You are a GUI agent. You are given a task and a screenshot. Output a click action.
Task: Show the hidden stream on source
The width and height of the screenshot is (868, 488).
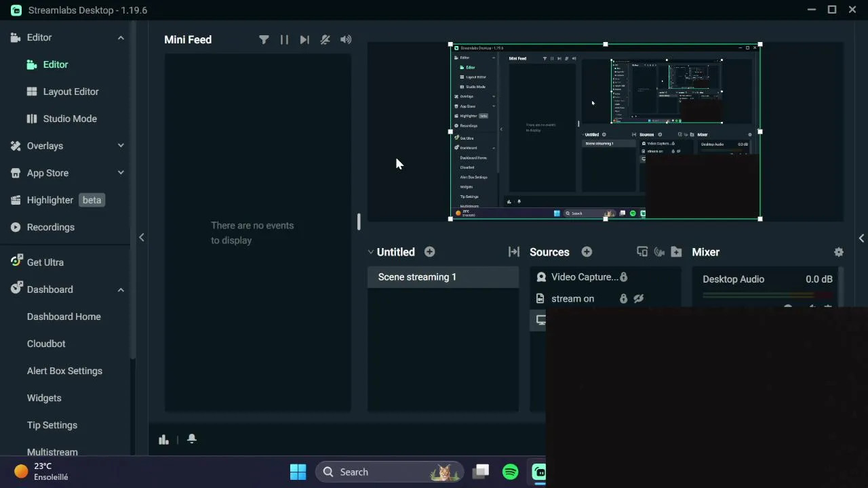(x=639, y=299)
